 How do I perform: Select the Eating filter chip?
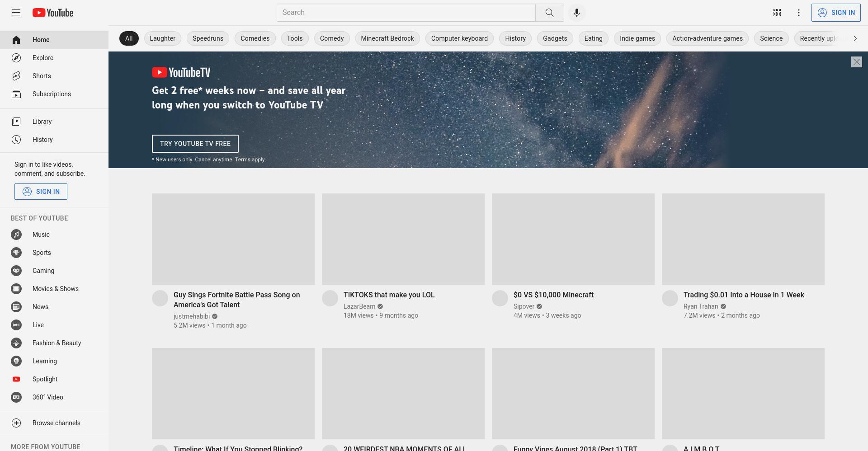coord(593,38)
